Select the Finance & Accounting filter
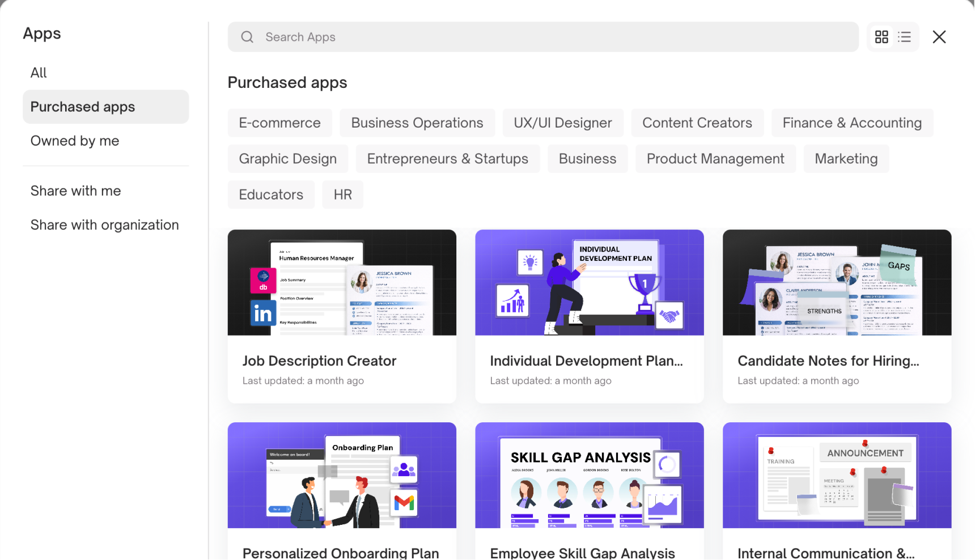The width and height of the screenshot is (975, 560). [x=851, y=123]
